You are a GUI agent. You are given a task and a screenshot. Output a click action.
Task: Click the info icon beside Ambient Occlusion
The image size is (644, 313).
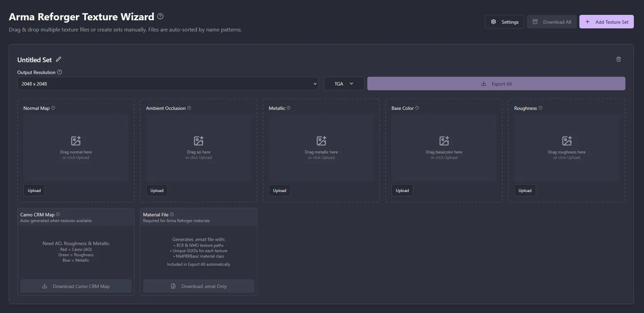pyautogui.click(x=189, y=108)
